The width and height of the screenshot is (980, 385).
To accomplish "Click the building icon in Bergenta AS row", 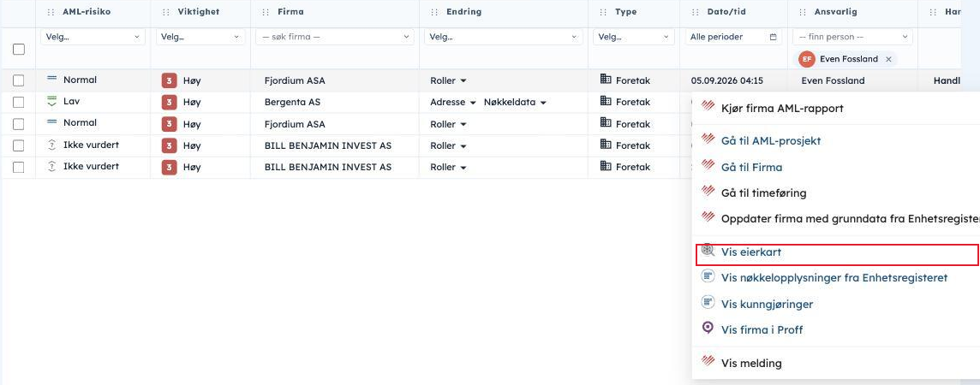I will 606,100.
